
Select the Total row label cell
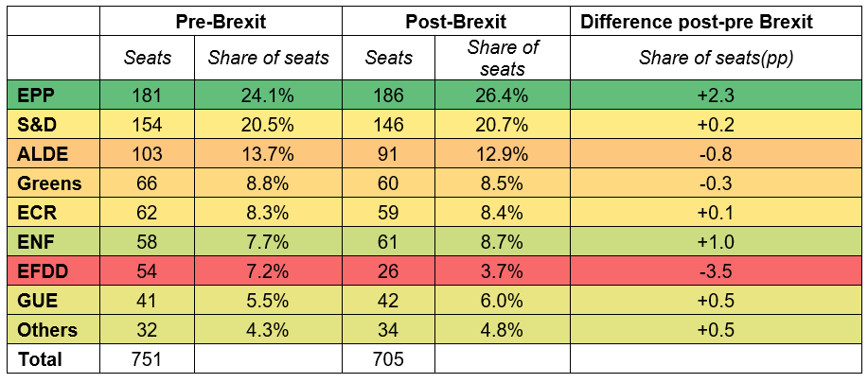point(52,359)
